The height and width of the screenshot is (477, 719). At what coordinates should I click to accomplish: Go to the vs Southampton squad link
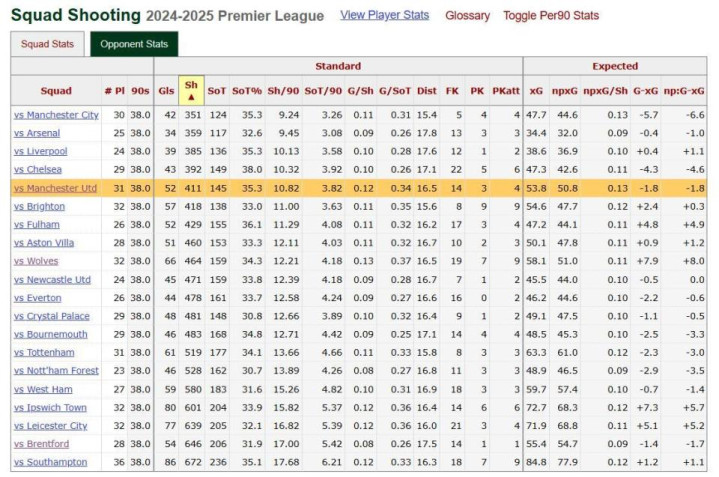[x=50, y=462]
